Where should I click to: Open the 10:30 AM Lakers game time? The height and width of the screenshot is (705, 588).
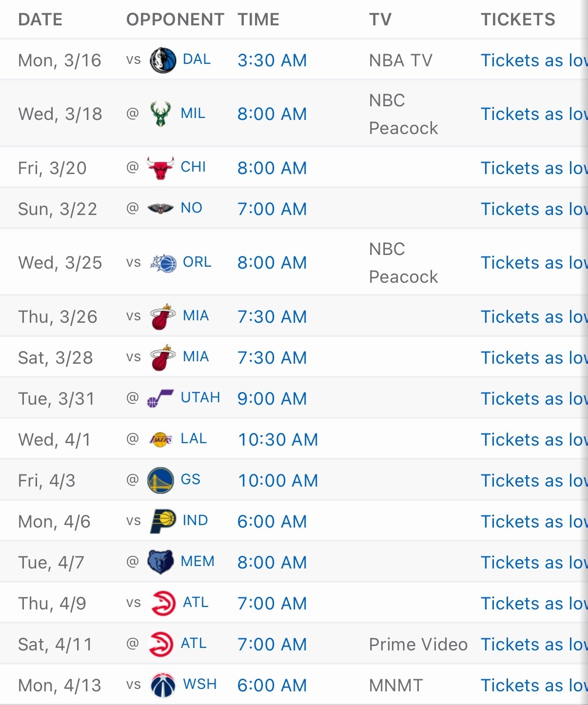click(x=278, y=440)
